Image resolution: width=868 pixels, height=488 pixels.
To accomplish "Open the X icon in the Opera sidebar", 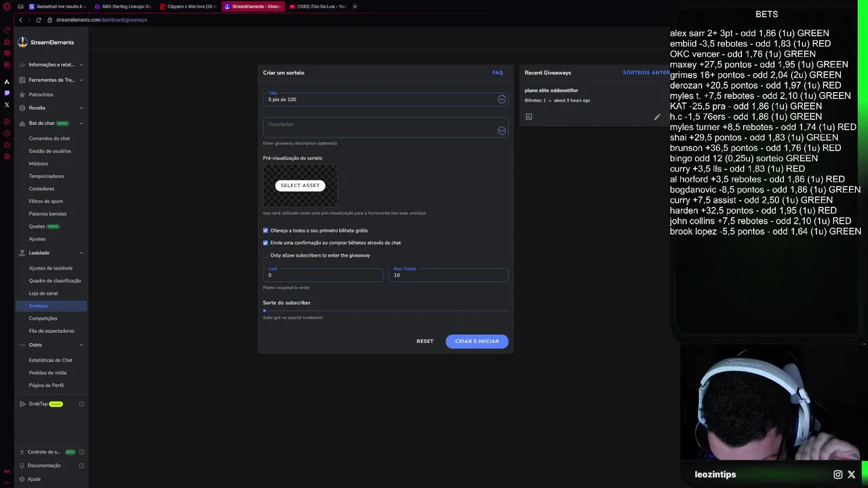I will point(7,104).
